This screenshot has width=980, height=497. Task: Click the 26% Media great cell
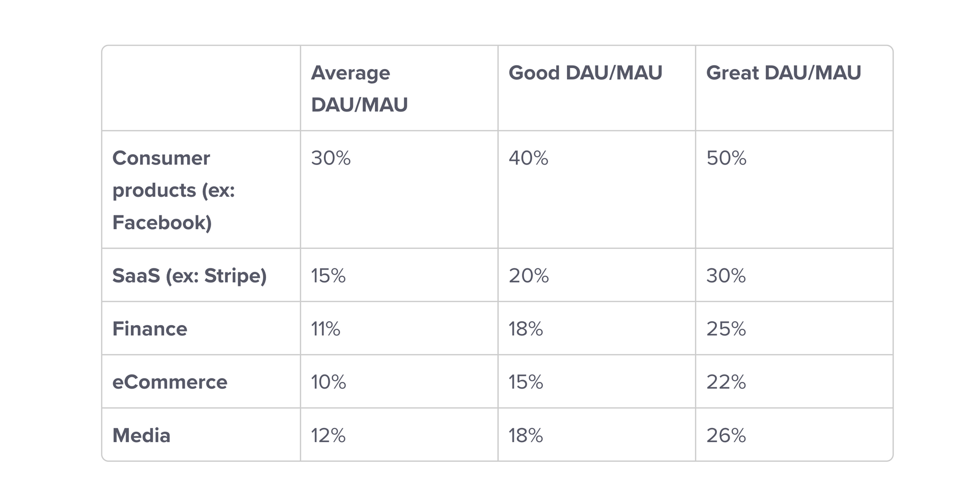(726, 435)
